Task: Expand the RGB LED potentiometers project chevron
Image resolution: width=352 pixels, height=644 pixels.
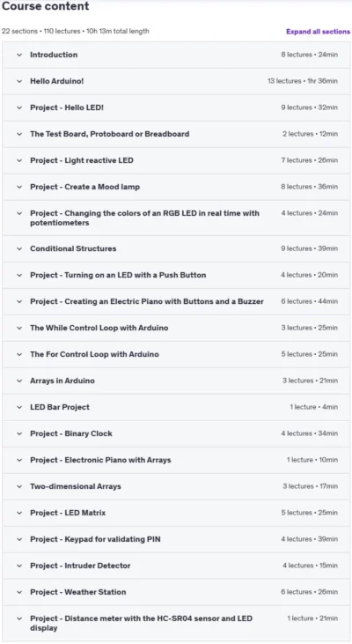Action: (x=19, y=213)
